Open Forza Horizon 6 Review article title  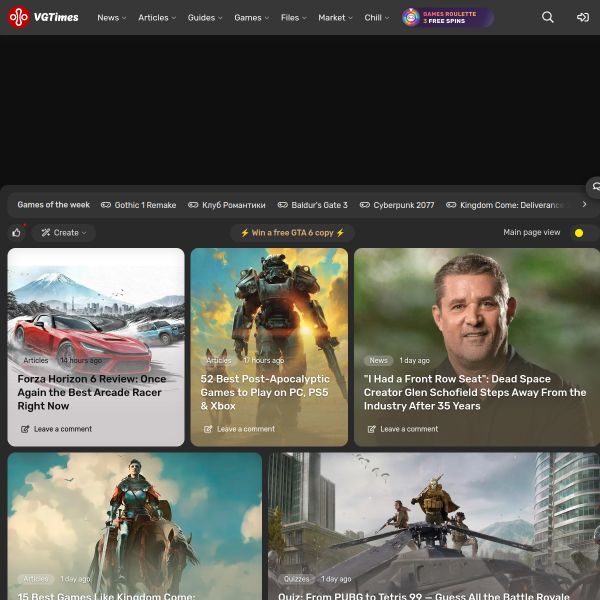pos(92,392)
